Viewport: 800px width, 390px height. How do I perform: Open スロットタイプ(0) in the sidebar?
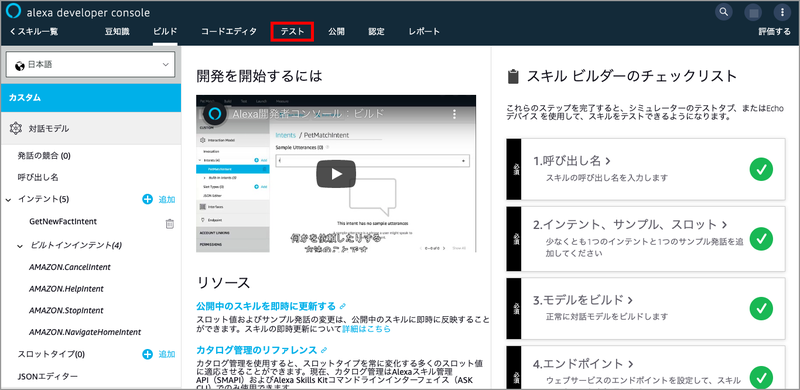pyautogui.click(x=51, y=354)
